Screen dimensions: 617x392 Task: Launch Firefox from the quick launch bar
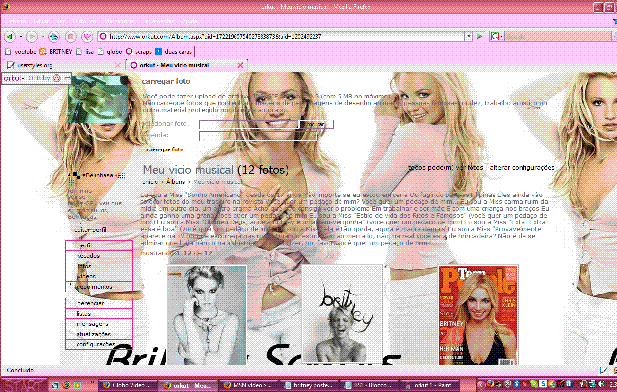click(x=66, y=385)
